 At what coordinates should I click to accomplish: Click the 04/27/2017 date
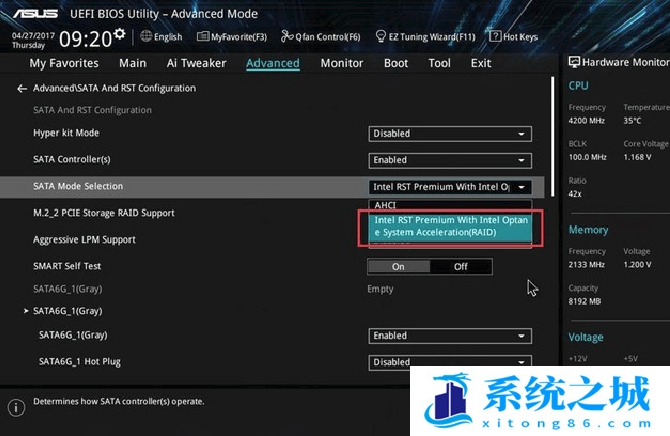point(33,35)
